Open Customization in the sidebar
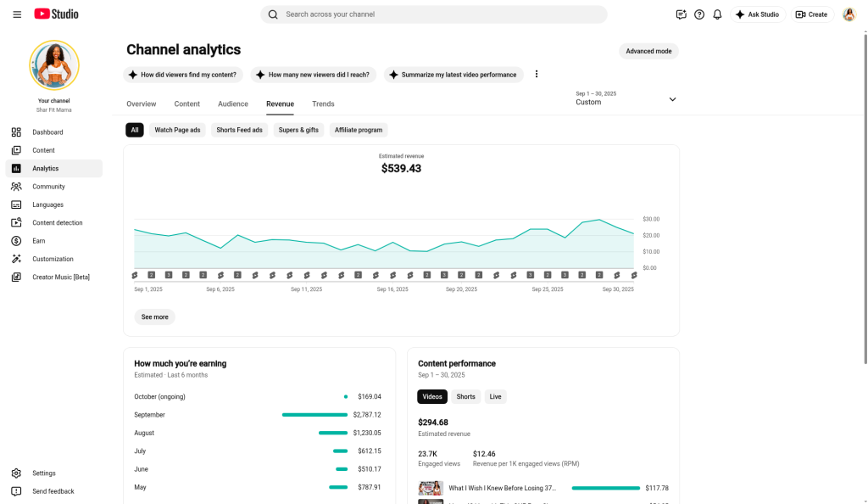 pyautogui.click(x=54, y=259)
